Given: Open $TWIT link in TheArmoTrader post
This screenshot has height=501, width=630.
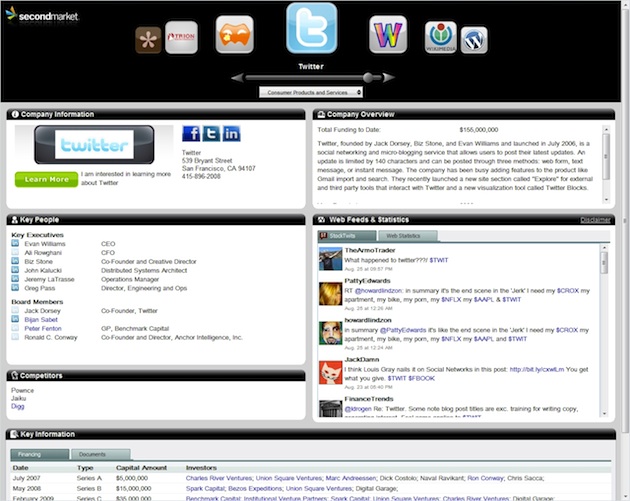Looking at the screenshot, I should [439, 260].
